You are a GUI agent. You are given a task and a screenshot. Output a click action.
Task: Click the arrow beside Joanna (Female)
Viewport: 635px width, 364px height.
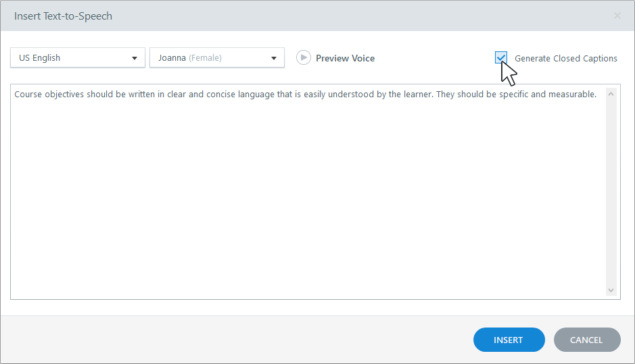[274, 58]
